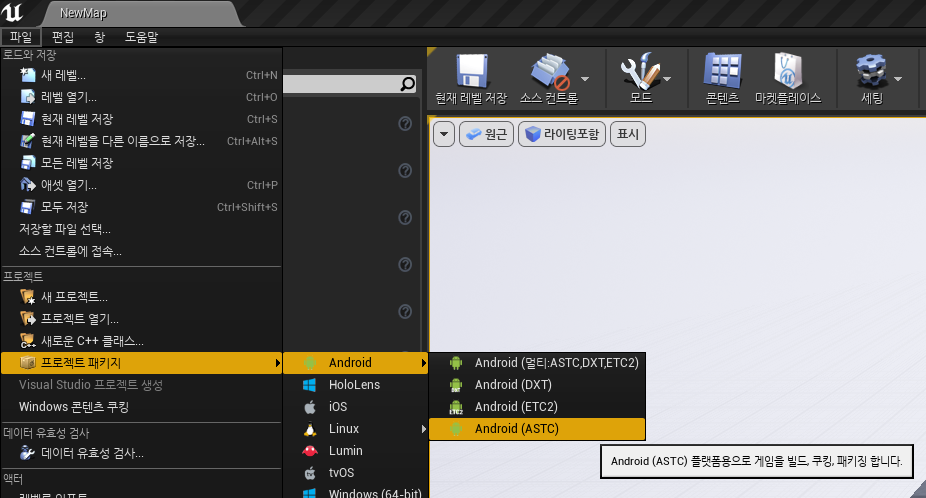Image resolution: width=926 pixels, height=498 pixels.
Task: Click the Open Project icon (프로젝트 열기)
Action: point(28,319)
